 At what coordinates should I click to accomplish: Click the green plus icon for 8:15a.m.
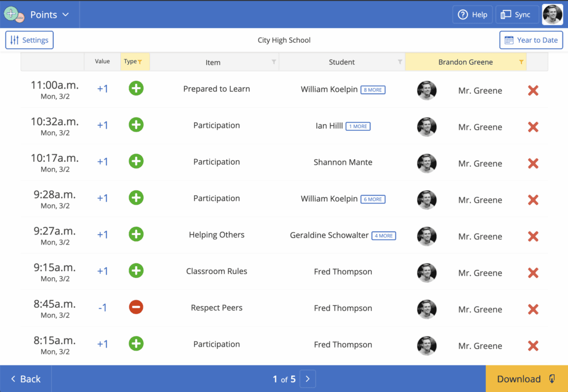click(x=136, y=344)
